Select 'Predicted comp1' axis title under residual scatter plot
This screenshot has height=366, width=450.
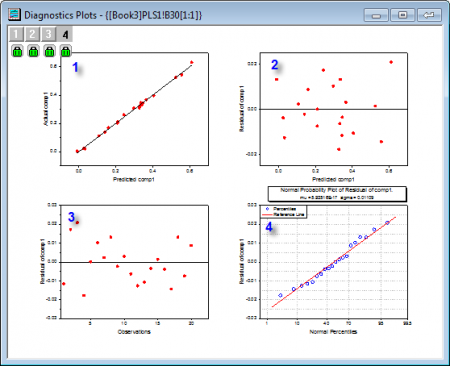tap(333, 179)
